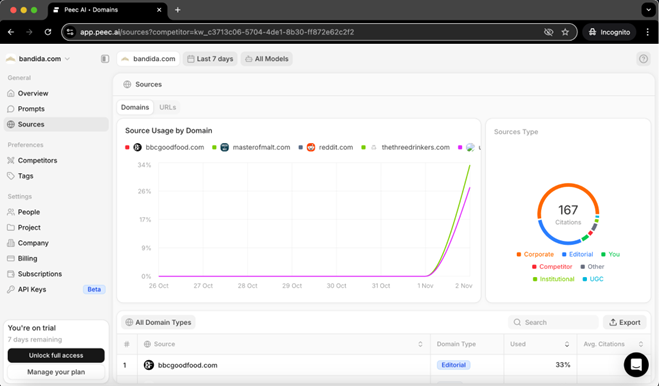Select the Peec AI Domains browser tab
This screenshot has height=386, width=659.
pos(108,10)
